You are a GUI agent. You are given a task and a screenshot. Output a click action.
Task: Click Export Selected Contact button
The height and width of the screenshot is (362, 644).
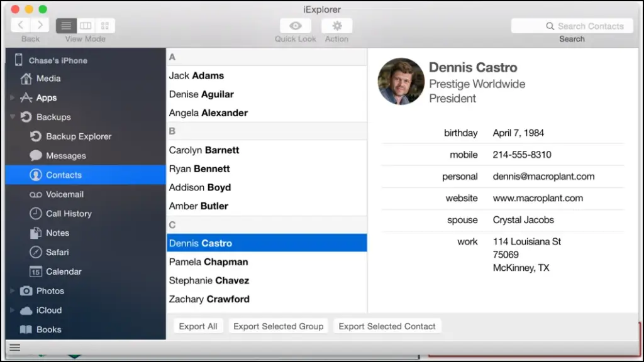[387, 326]
